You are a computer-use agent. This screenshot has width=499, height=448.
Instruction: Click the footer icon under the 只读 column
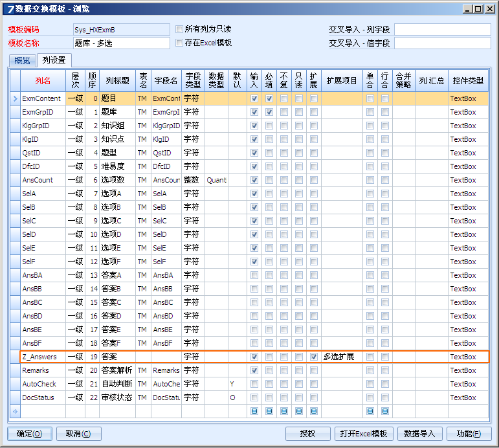tap(298, 411)
